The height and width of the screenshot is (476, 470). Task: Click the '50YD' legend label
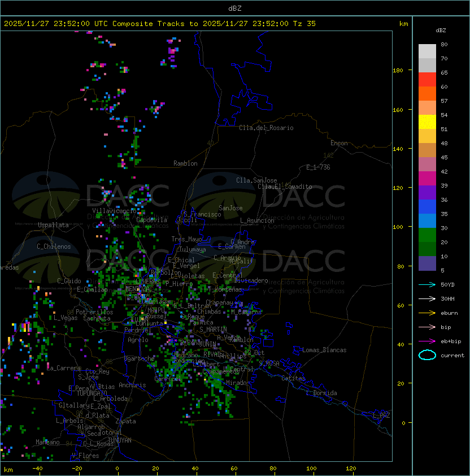447,284
